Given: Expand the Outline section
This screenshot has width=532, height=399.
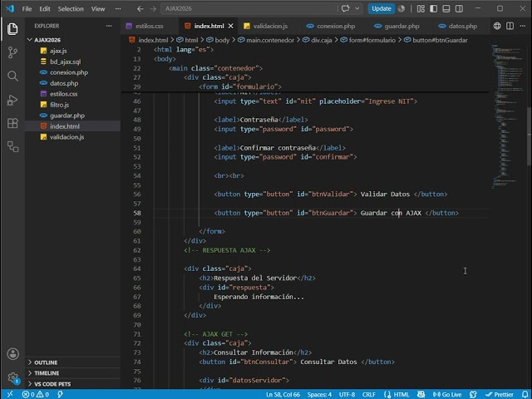Looking at the screenshot, I should pos(46,362).
